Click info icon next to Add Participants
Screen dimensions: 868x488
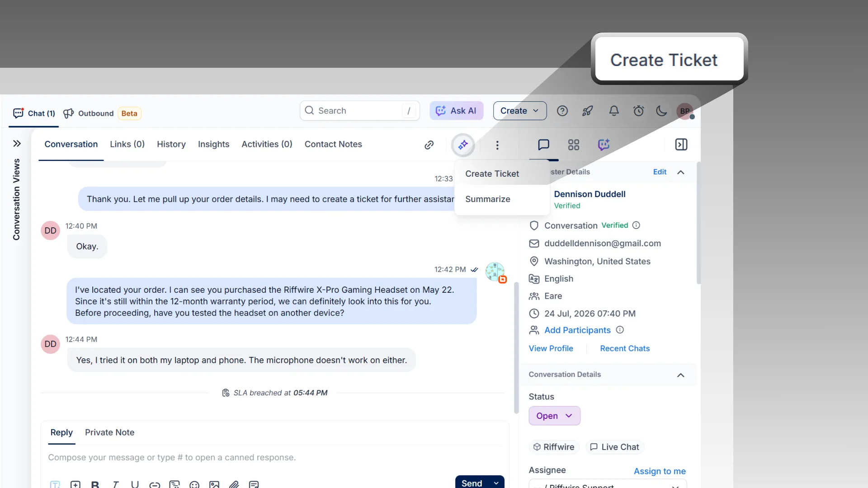[620, 330]
